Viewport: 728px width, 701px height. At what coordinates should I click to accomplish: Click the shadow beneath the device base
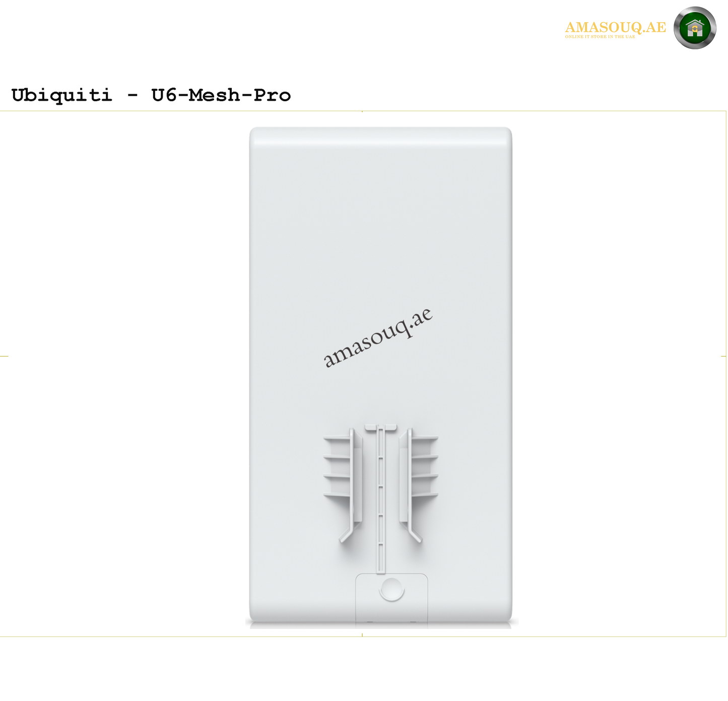click(x=381, y=624)
